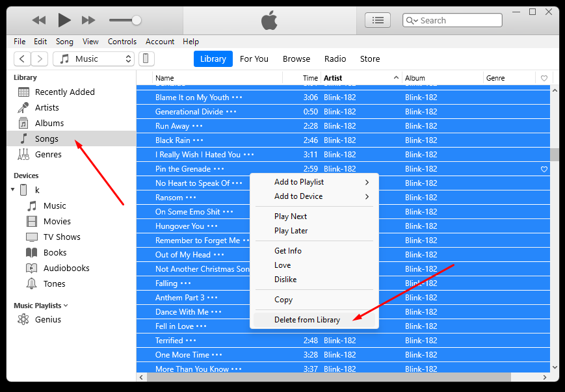The height and width of the screenshot is (392, 565).
Task: Sort by the Time column header
Action: (x=302, y=78)
